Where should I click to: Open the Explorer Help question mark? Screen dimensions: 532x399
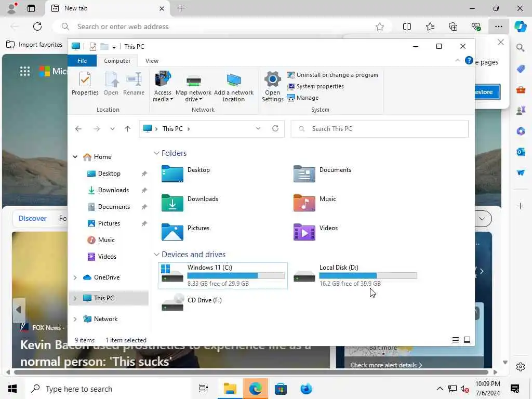click(469, 60)
